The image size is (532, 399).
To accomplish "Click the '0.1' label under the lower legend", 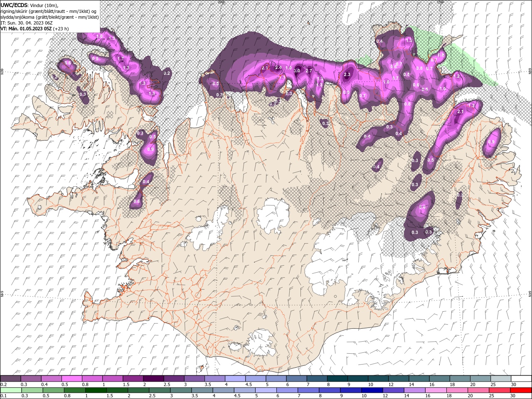I will (3, 396).
